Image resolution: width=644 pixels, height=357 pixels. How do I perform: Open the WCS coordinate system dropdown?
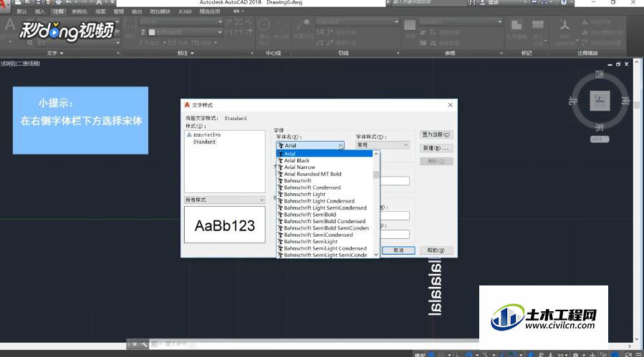[x=600, y=139]
